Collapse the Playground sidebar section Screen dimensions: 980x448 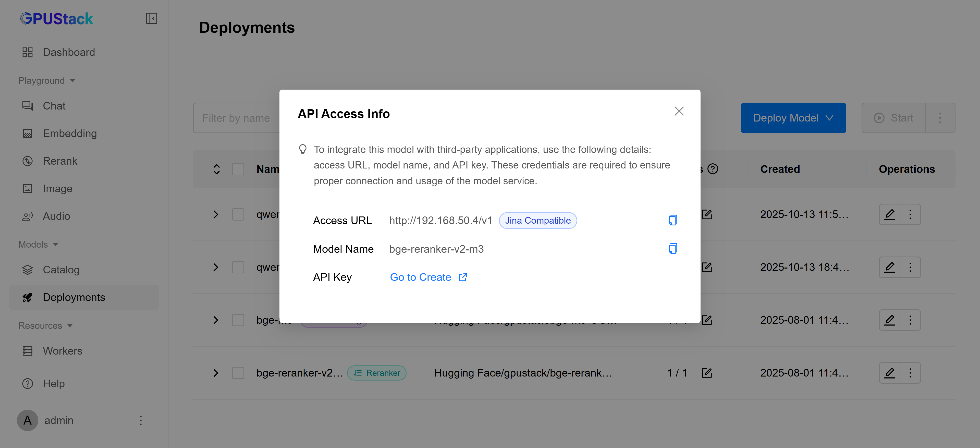click(x=46, y=81)
